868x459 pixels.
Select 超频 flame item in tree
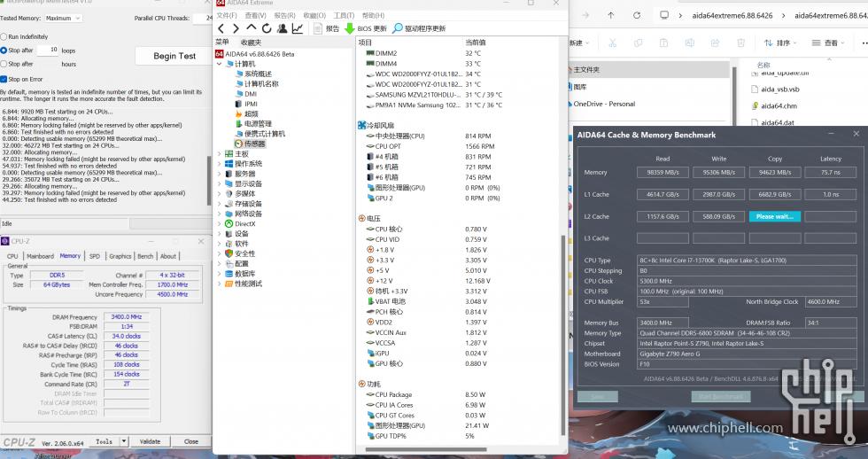pos(251,113)
